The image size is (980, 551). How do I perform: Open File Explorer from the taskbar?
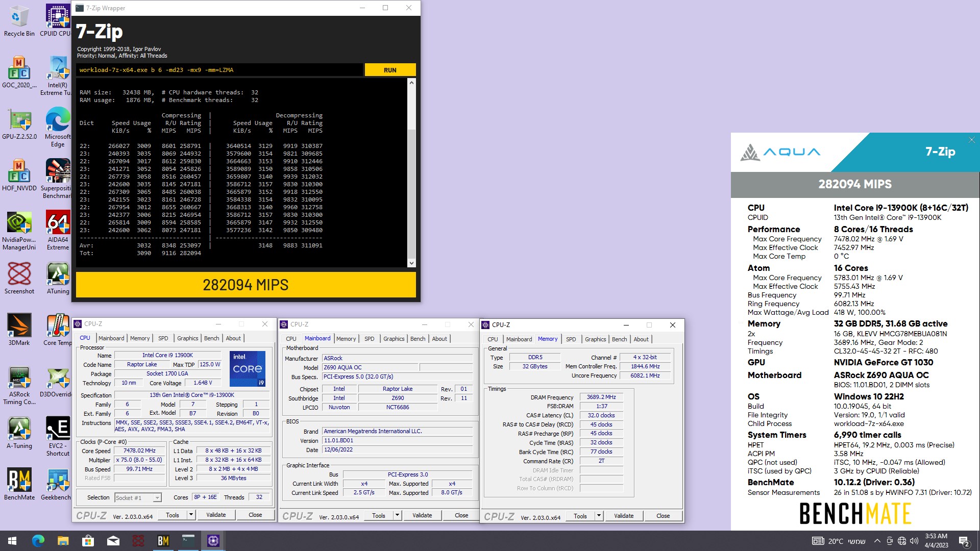pyautogui.click(x=63, y=541)
